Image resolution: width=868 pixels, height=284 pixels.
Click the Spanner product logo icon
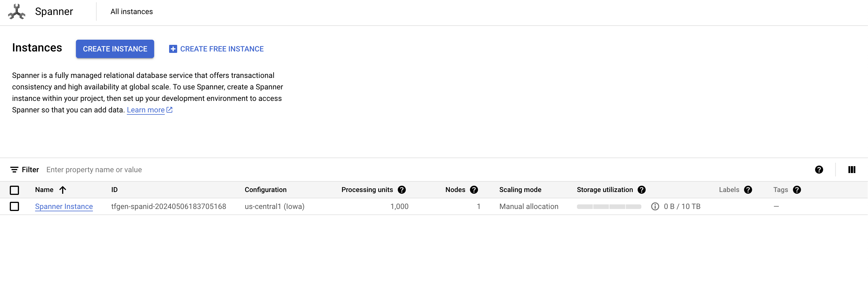click(16, 11)
